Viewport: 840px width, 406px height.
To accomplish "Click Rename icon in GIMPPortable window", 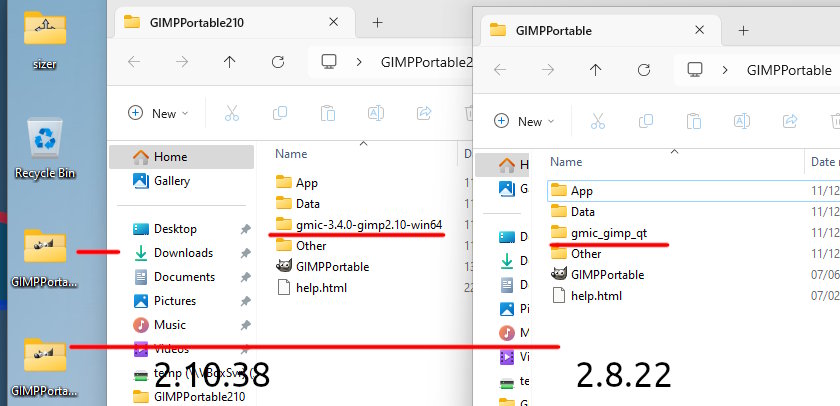I will [742, 121].
